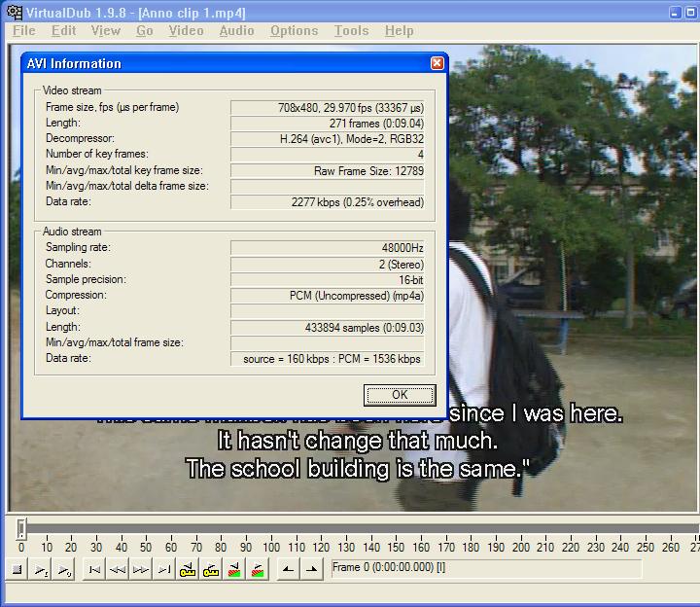Click the video Length value 271 frames
Screen dimensions: 700x607
[327, 124]
